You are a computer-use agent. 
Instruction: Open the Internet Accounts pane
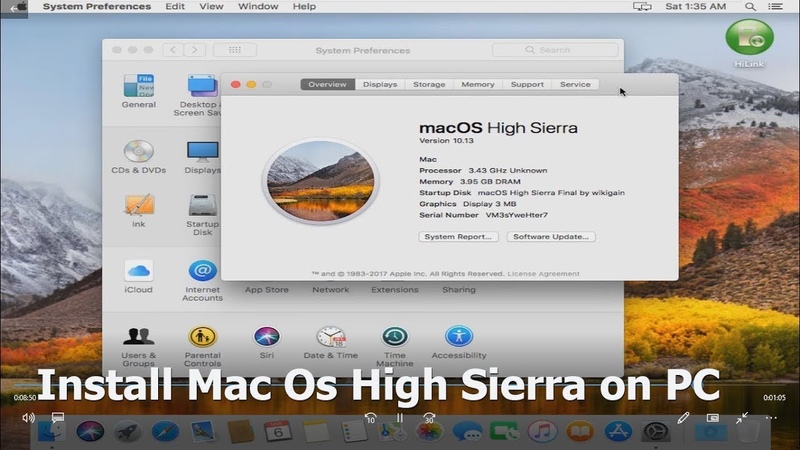tap(203, 280)
